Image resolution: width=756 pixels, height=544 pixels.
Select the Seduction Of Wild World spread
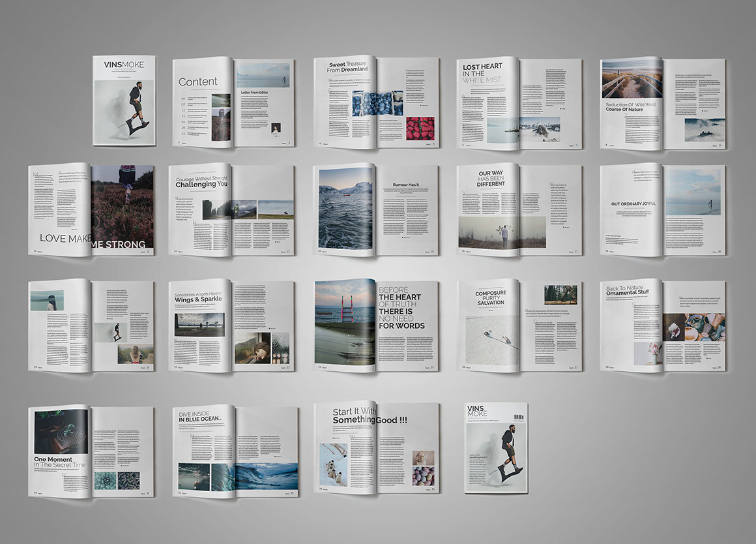click(x=662, y=104)
